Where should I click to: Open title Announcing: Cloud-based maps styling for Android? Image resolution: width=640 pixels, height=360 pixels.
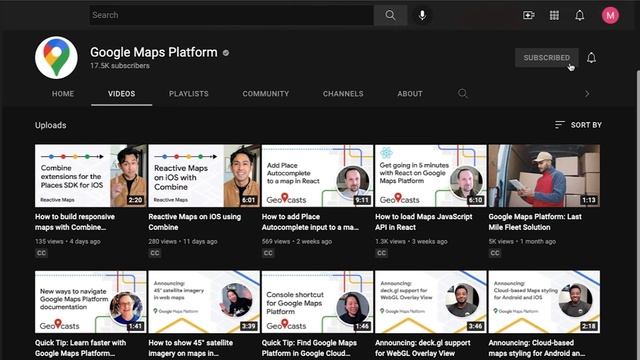coord(537,348)
